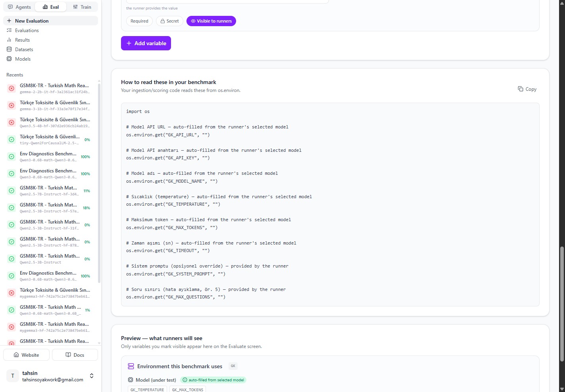Click the Model (under test) chip icon
The image size is (565, 392).
pyautogui.click(x=131, y=380)
